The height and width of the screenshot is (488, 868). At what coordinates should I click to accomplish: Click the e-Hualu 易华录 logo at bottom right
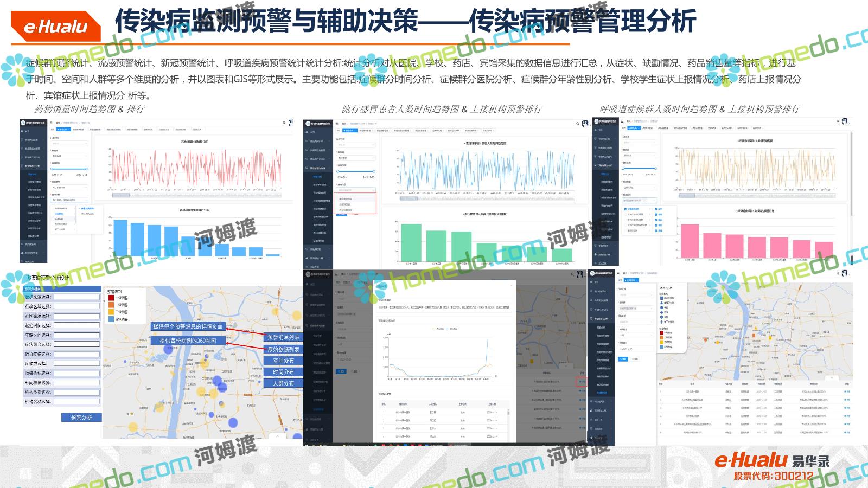point(771,461)
